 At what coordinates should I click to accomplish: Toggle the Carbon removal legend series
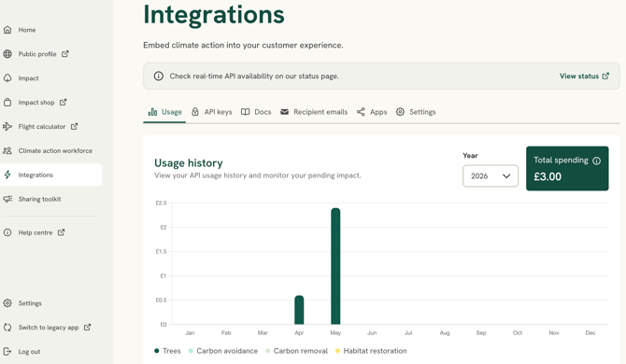296,351
